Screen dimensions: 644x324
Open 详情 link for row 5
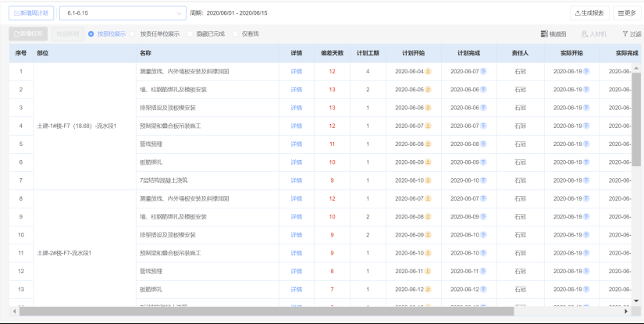[x=297, y=144]
